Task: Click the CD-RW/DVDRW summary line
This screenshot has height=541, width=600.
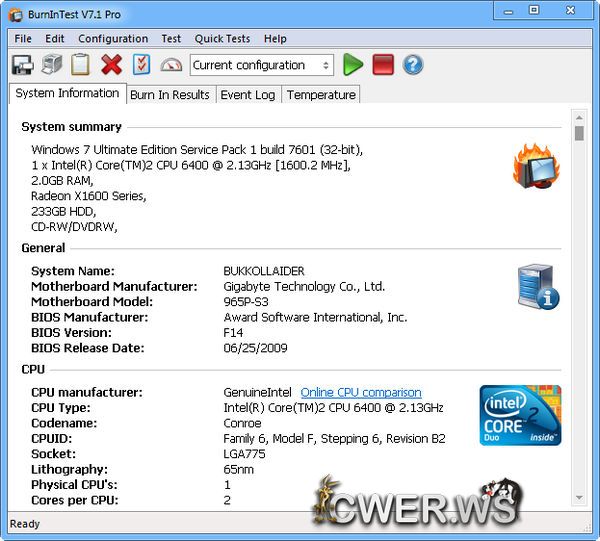Action: (x=74, y=227)
